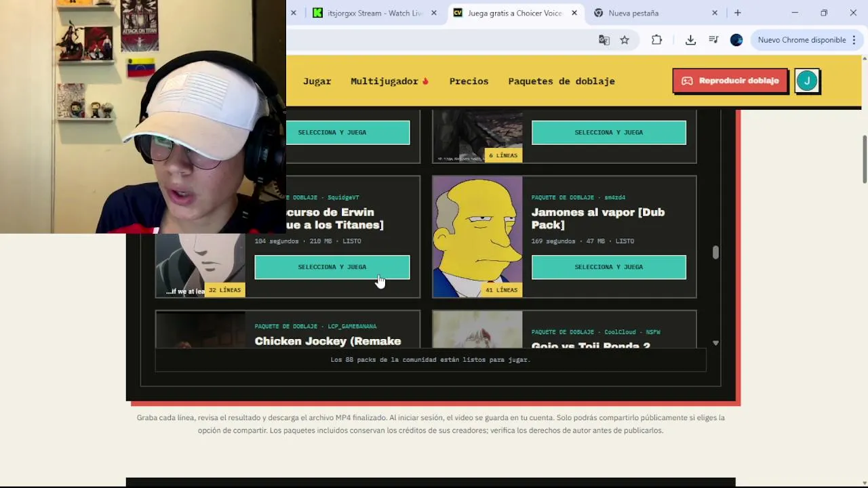Open the Chrome three-dot menu

[854, 40]
